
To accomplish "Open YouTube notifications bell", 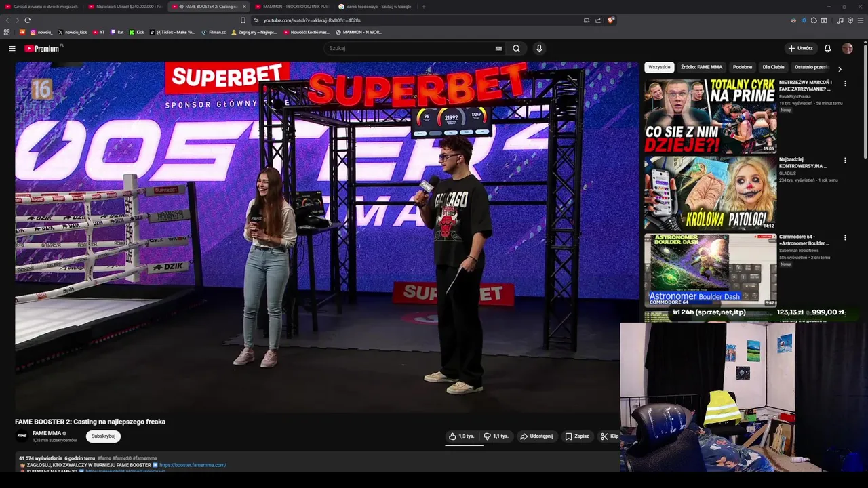I will pyautogui.click(x=827, y=48).
